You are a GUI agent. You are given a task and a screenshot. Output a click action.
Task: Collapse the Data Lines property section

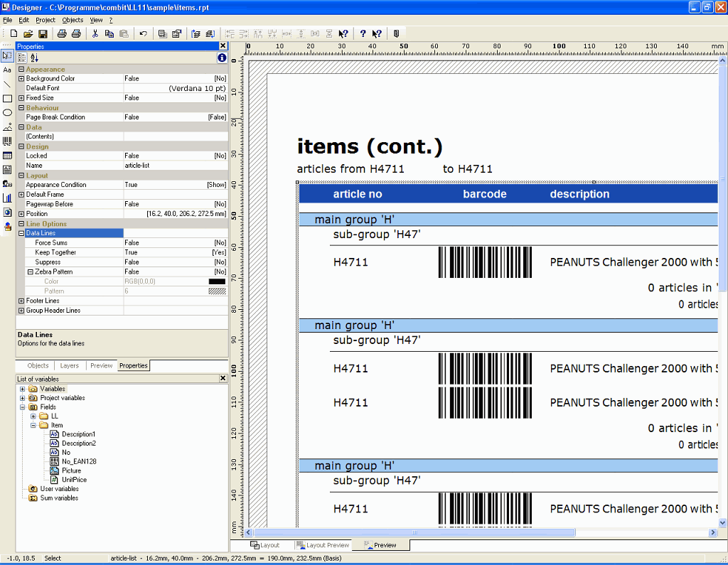[x=20, y=232]
